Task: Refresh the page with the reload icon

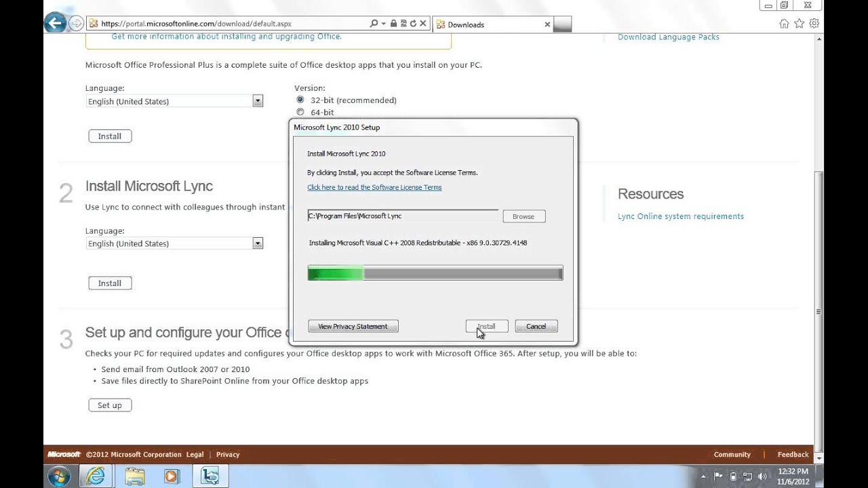Action: [x=413, y=24]
